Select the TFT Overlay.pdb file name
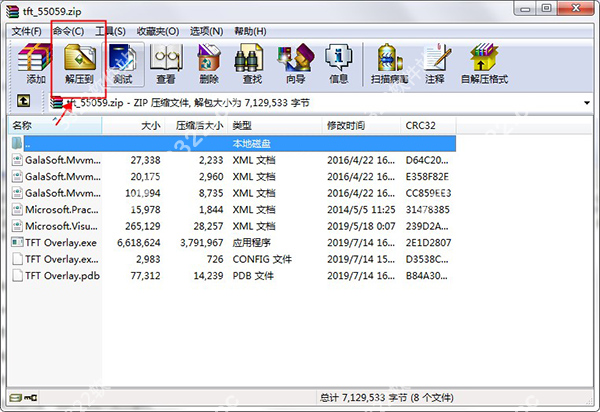The width and height of the screenshot is (600, 412). click(x=62, y=275)
